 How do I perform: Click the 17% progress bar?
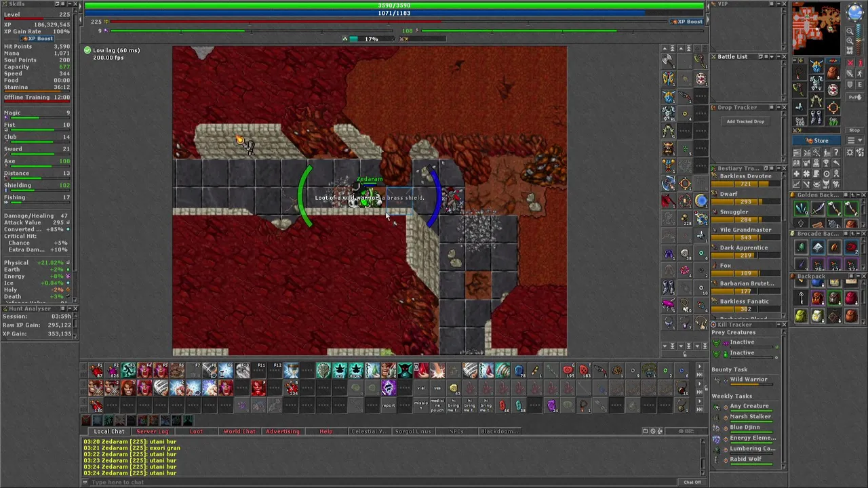371,39
